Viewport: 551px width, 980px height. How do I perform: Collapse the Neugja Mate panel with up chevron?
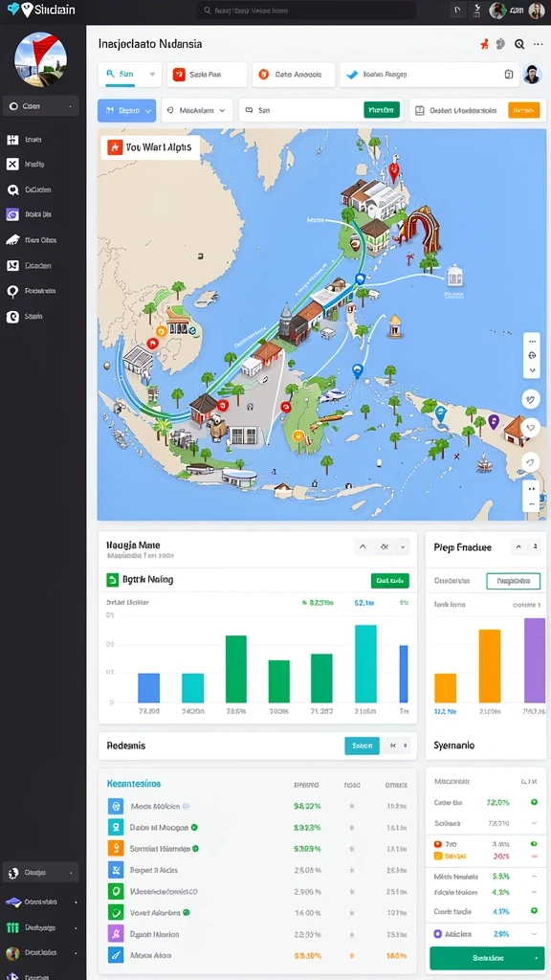point(363,546)
